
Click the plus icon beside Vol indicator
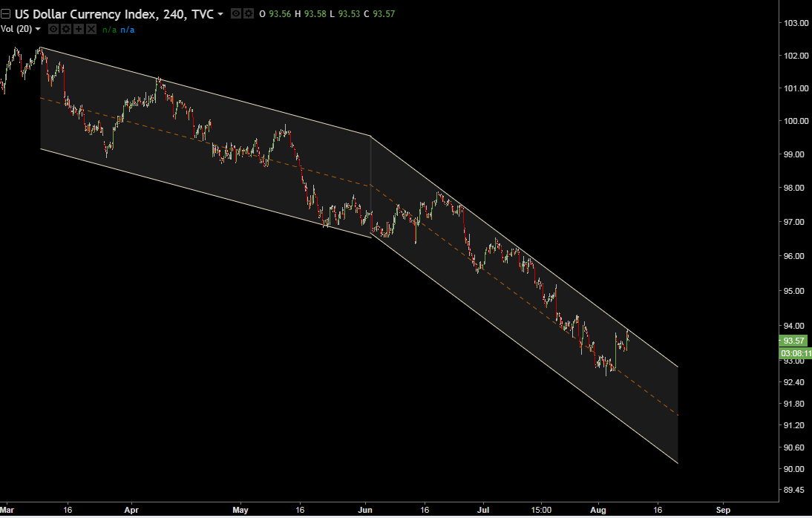pyautogui.click(x=79, y=29)
